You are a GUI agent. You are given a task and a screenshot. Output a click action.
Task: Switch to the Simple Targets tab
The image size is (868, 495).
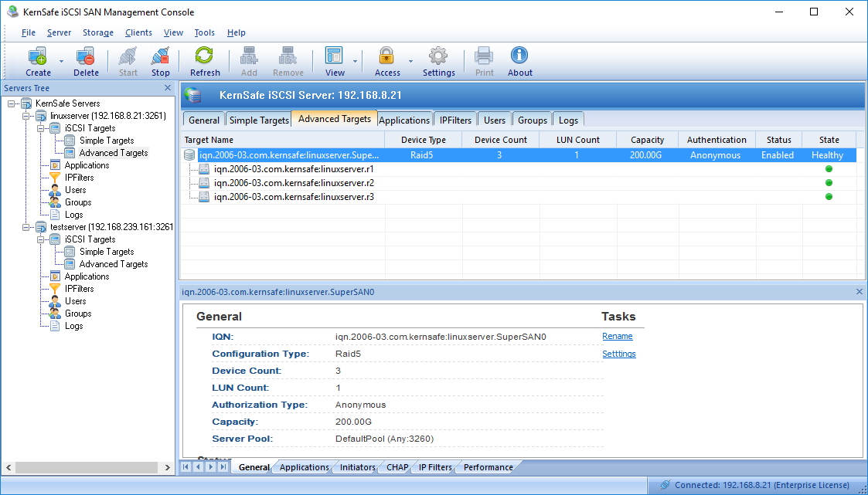pyautogui.click(x=259, y=120)
